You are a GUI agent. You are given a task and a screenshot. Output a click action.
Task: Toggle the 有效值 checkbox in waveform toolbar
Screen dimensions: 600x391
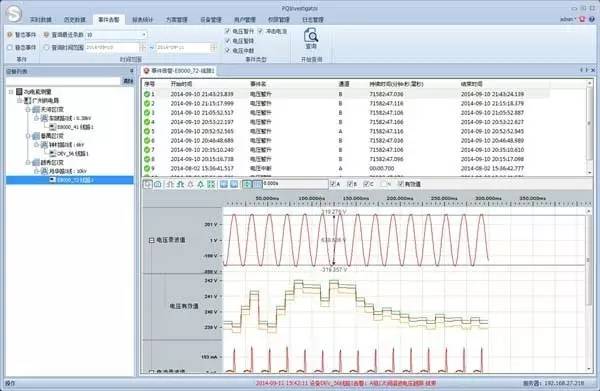(x=401, y=184)
